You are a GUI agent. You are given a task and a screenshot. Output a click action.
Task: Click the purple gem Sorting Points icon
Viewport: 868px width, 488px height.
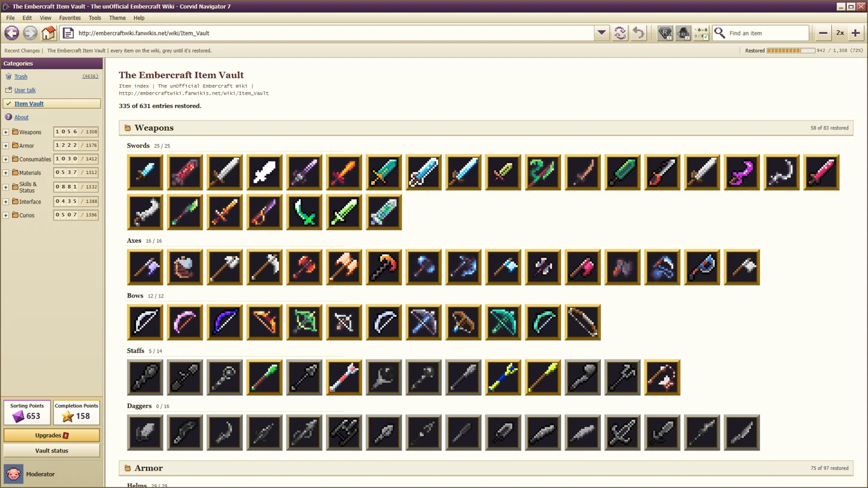[x=19, y=416]
